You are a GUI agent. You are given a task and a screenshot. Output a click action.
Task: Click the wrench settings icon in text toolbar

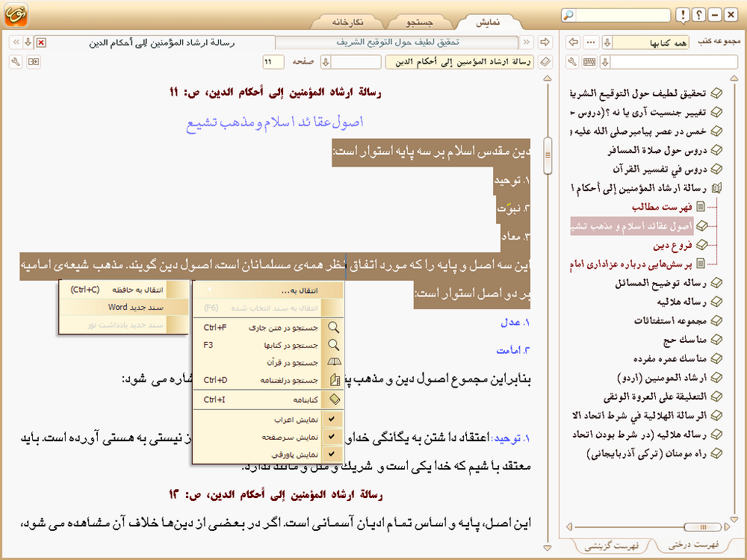16,62
